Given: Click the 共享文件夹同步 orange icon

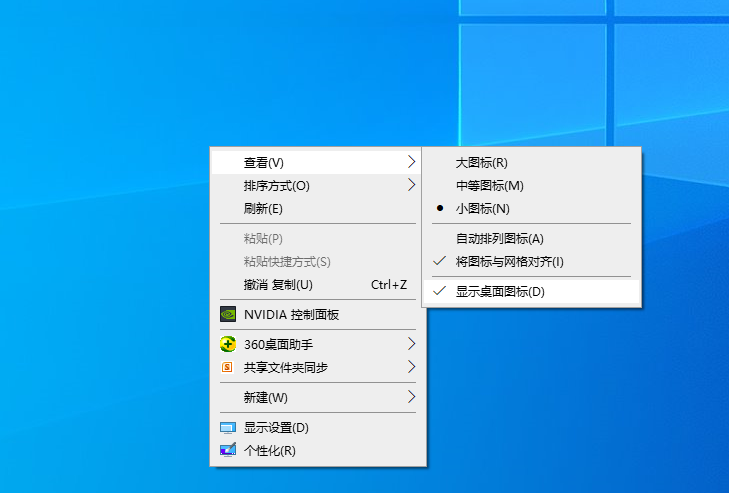Looking at the screenshot, I should [x=227, y=367].
